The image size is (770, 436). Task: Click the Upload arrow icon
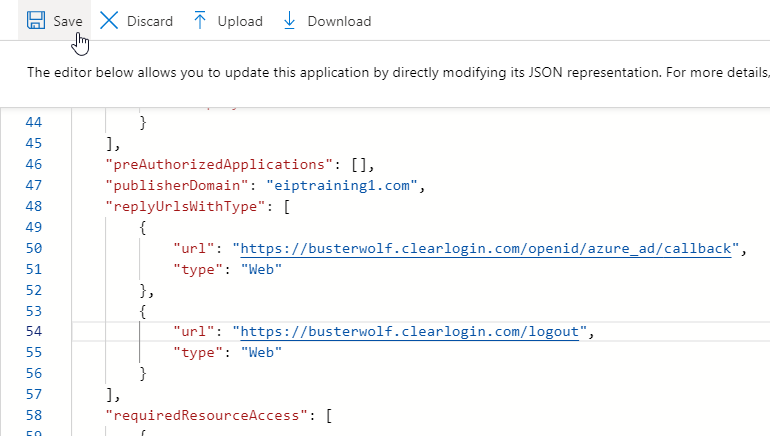[200, 21]
